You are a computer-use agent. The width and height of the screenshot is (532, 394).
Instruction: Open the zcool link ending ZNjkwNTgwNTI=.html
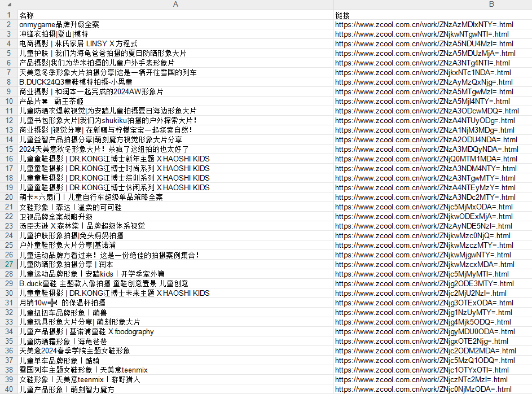422,34
